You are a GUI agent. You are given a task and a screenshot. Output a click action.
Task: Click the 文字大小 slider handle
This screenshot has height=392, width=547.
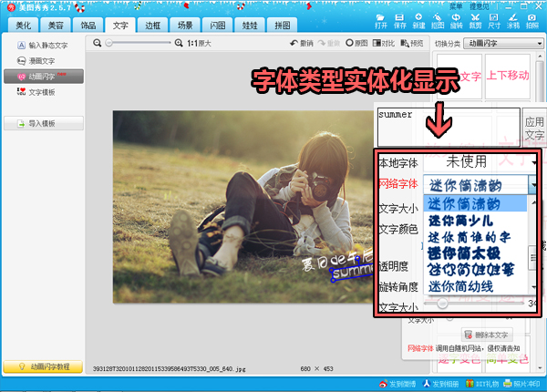[443, 304]
